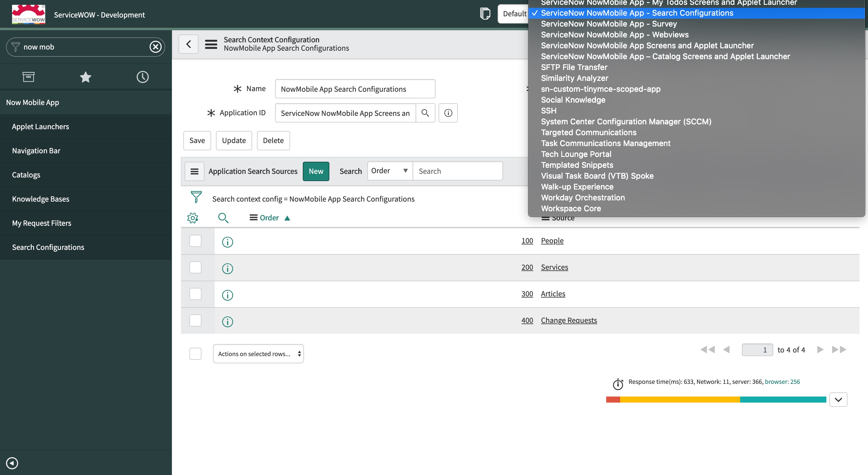Look up Application ID with magnifier
The image size is (868, 475).
(x=425, y=113)
